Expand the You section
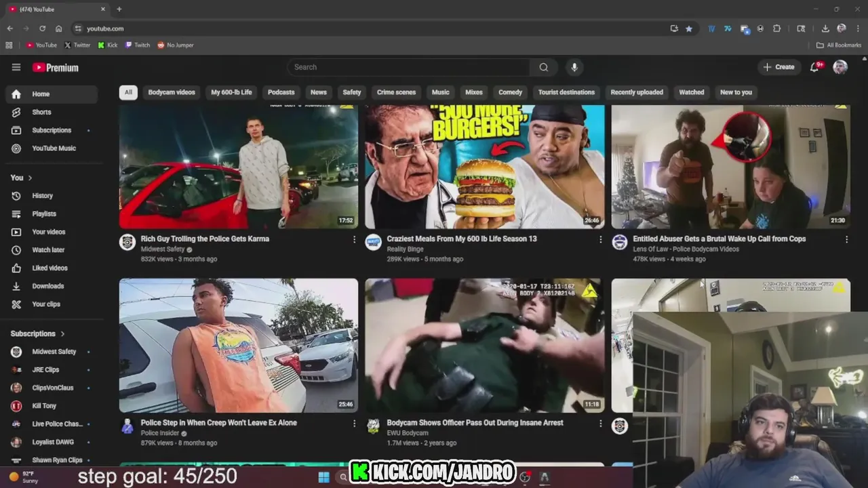Screen dimensions: 868x488 [x=21, y=178]
